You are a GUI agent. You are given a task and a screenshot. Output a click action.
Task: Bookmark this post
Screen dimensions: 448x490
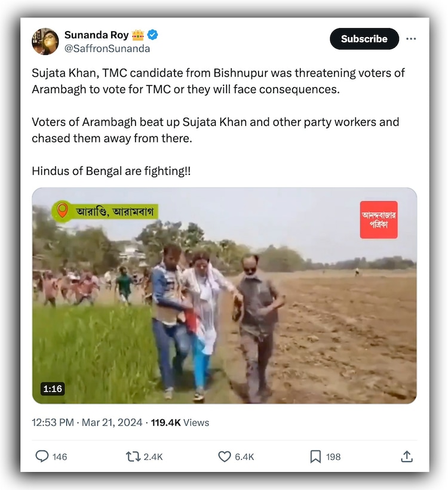tap(315, 457)
